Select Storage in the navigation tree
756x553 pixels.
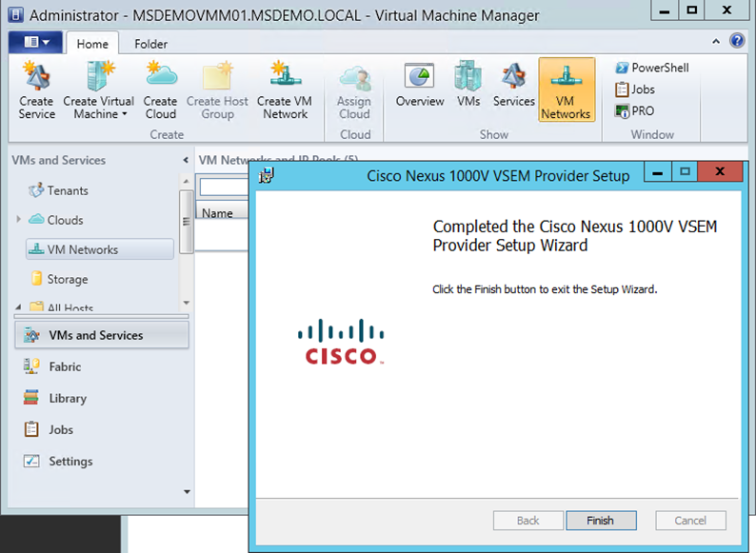coord(59,279)
